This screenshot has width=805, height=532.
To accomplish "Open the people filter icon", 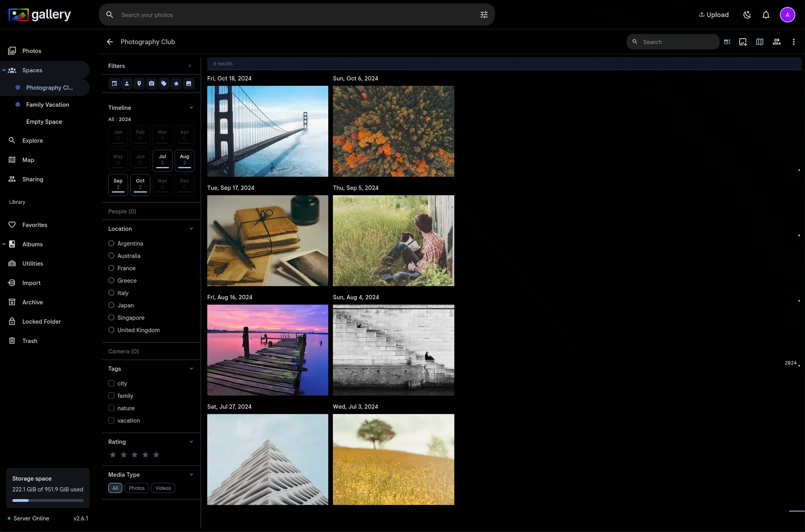I will (127, 83).
